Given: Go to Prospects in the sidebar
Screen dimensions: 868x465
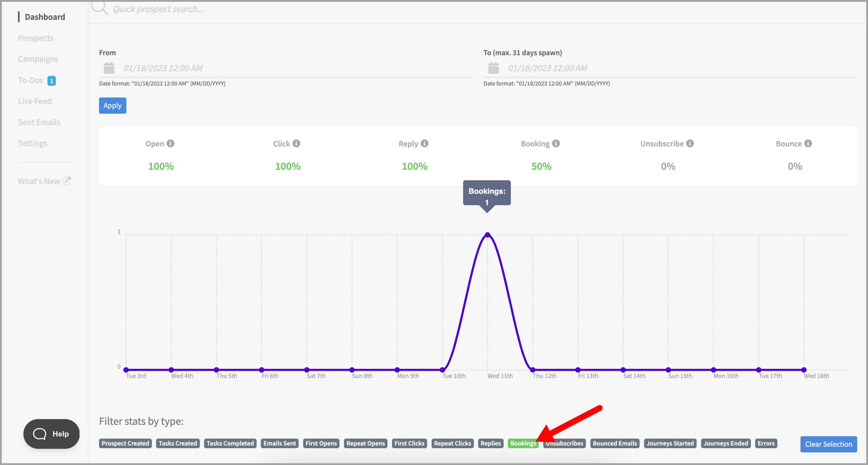Looking at the screenshot, I should [36, 38].
